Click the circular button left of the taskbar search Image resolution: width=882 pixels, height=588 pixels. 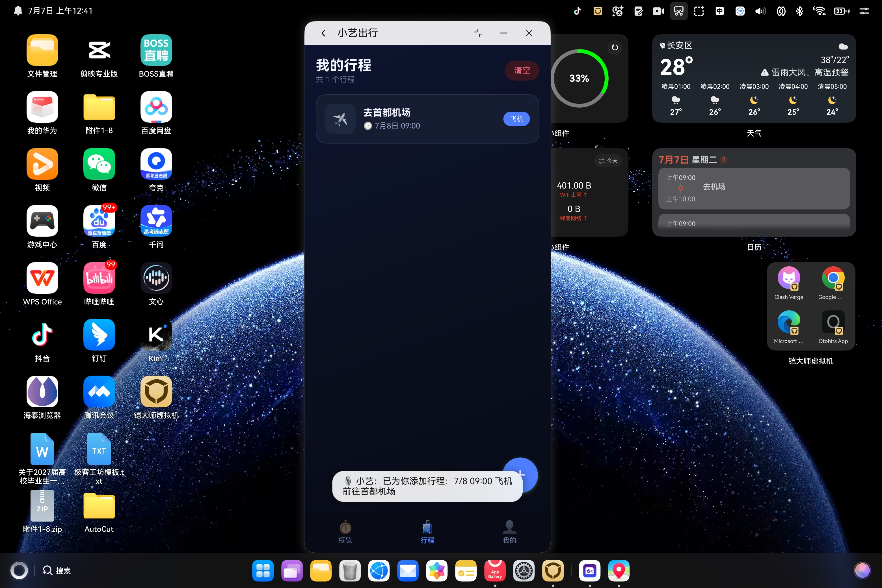(x=19, y=570)
